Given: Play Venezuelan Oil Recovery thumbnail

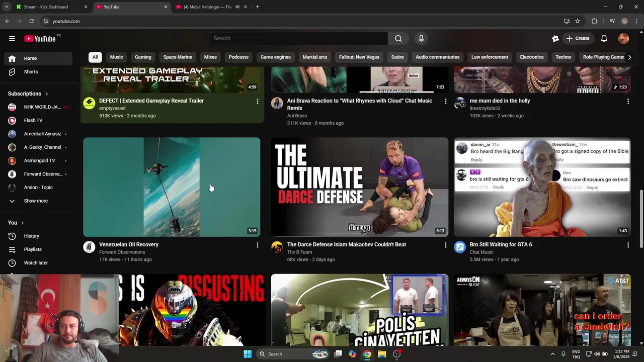Looking at the screenshot, I should coord(172,187).
